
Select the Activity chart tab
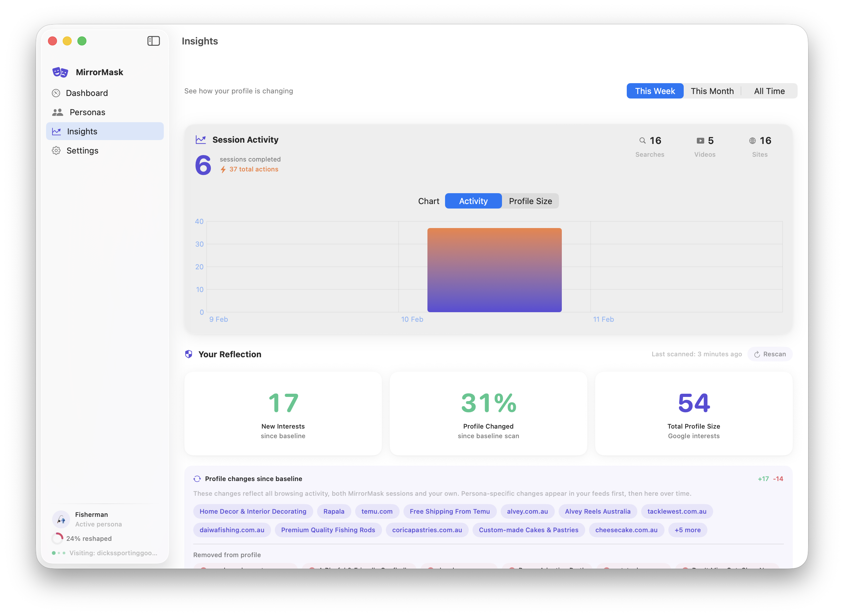(473, 201)
